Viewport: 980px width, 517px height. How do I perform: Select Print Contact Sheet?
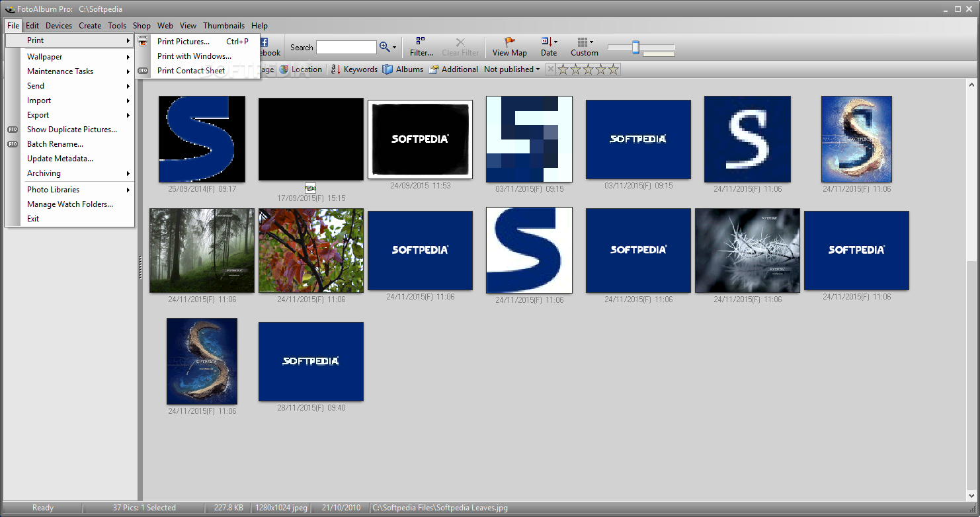click(x=197, y=71)
